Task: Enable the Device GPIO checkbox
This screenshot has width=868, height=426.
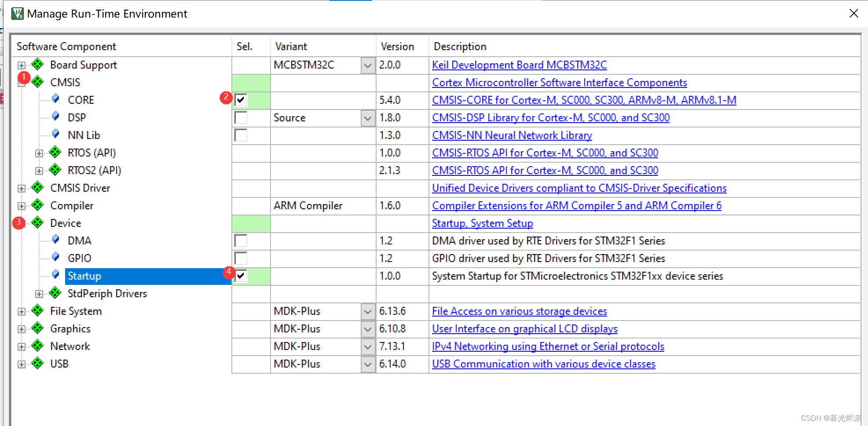Action: click(x=241, y=259)
